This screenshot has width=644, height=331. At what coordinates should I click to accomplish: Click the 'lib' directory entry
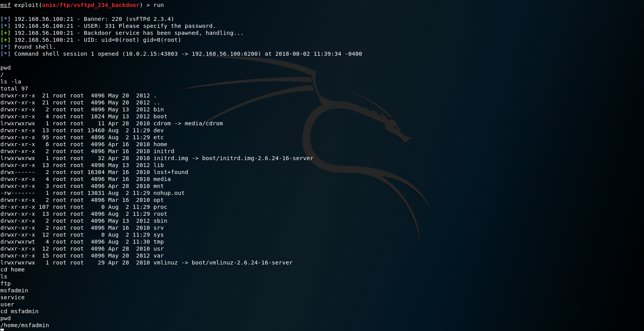click(158, 165)
